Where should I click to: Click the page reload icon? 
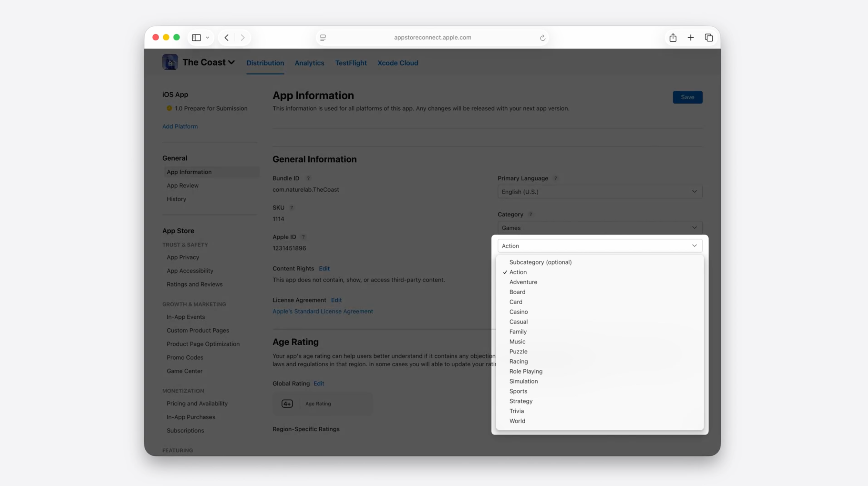pyautogui.click(x=543, y=38)
